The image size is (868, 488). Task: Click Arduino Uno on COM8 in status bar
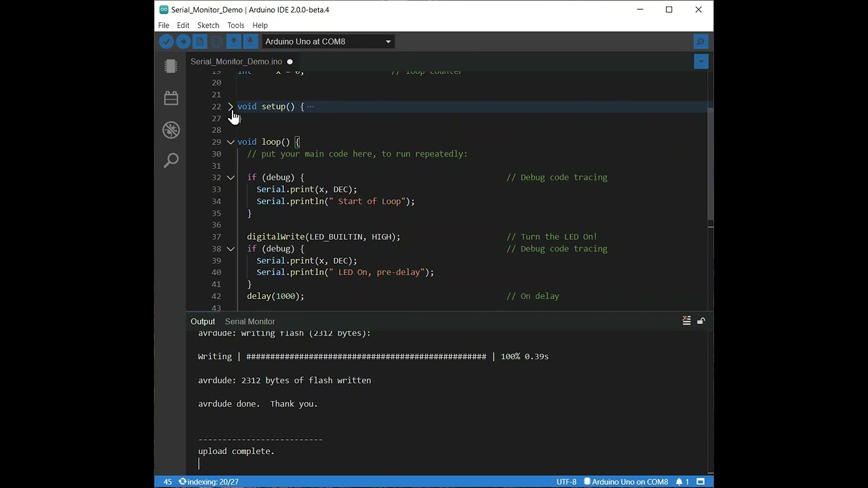[626, 482]
